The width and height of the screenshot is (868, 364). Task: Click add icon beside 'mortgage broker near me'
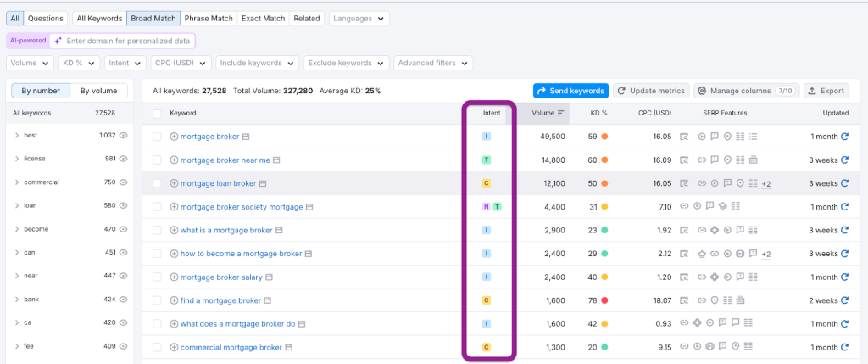click(x=175, y=160)
